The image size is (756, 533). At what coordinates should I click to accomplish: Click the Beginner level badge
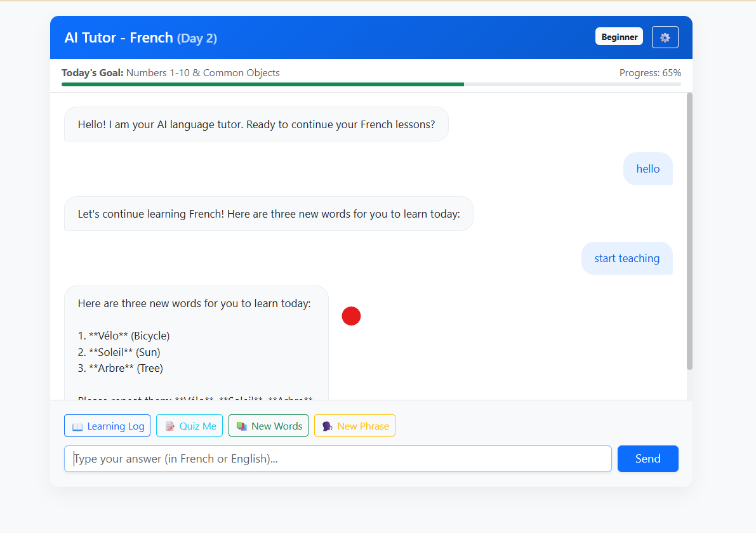[619, 36]
